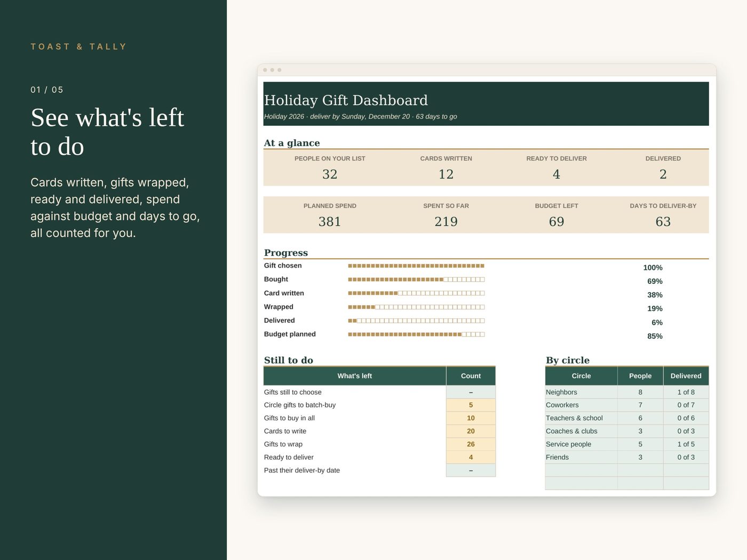Image resolution: width=747 pixels, height=560 pixels.
Task: Click 'Past their deliver-by date' row label
Action: (x=302, y=470)
